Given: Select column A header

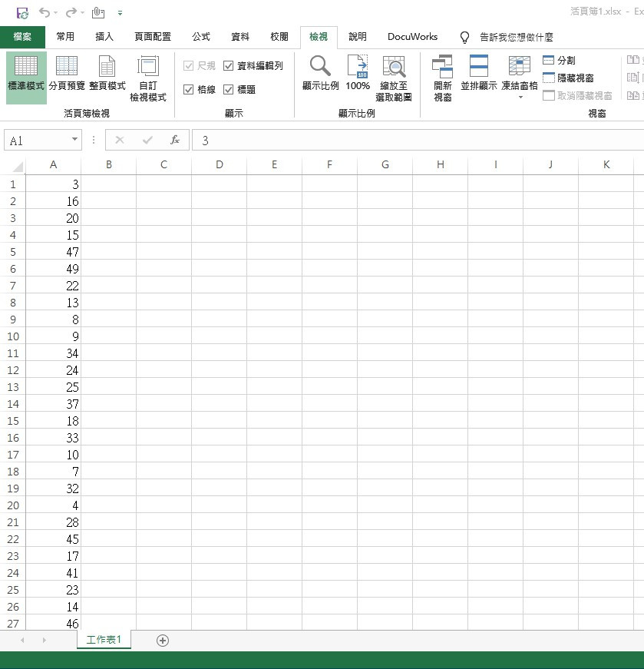Looking at the screenshot, I should click(x=53, y=164).
